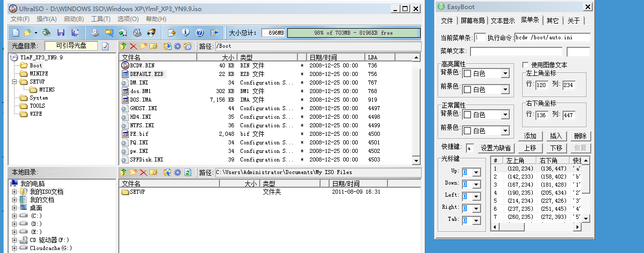Click the Exit door icon in toolbar
This screenshot has width=644, height=253.
coord(214,33)
